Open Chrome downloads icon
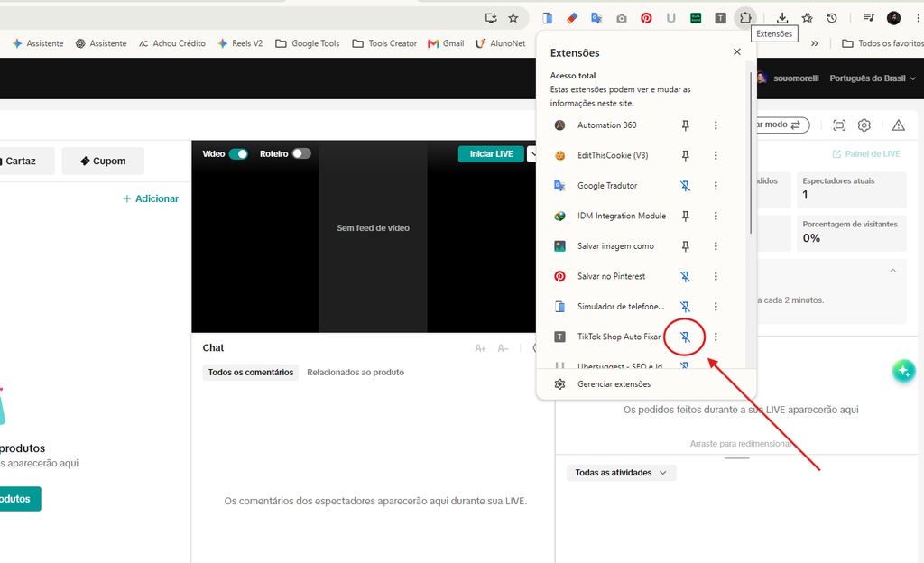 pyautogui.click(x=782, y=18)
